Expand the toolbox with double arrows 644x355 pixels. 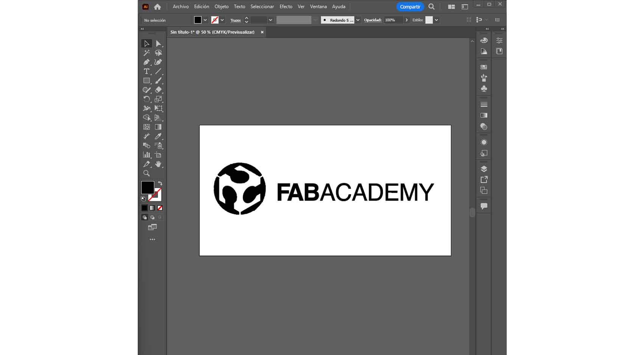pyautogui.click(x=142, y=29)
